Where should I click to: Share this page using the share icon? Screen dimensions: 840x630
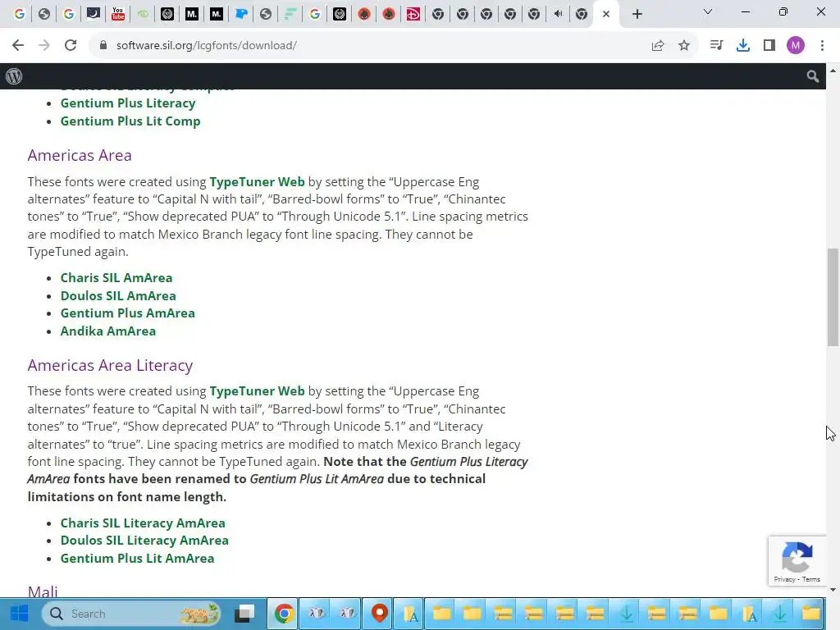pos(658,46)
